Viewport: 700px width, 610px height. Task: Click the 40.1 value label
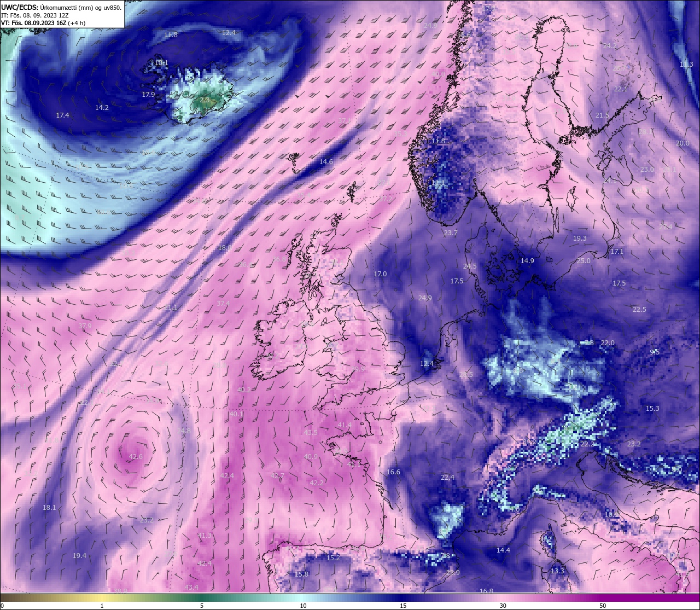click(236, 414)
